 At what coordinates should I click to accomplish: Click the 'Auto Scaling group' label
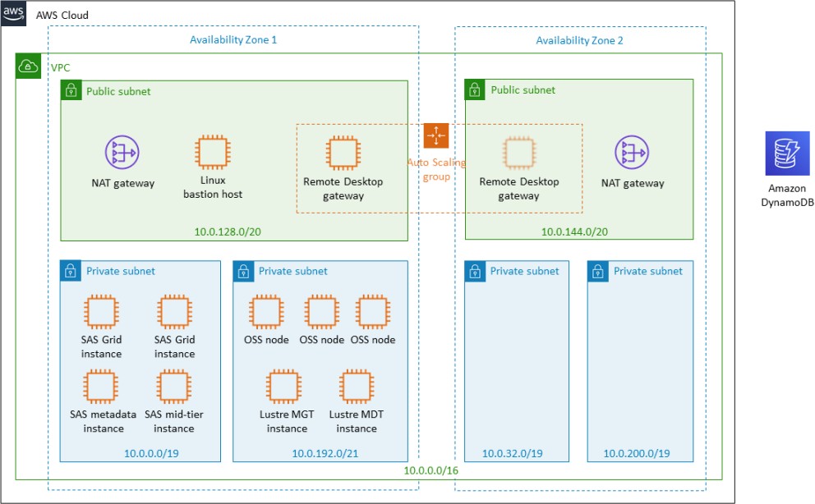tap(436, 169)
